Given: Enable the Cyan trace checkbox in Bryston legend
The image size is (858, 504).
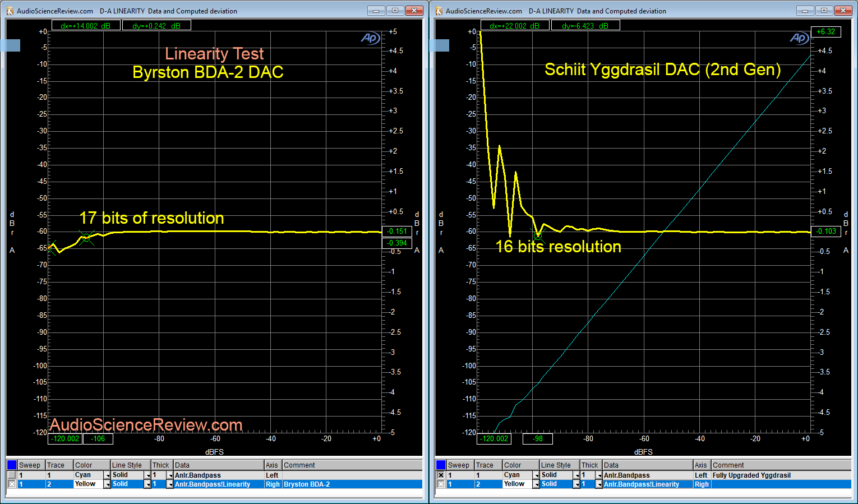Looking at the screenshot, I should tap(12, 475).
